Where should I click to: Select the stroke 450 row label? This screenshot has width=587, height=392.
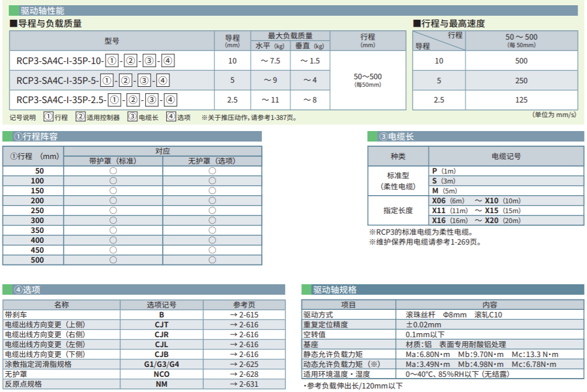(x=37, y=250)
